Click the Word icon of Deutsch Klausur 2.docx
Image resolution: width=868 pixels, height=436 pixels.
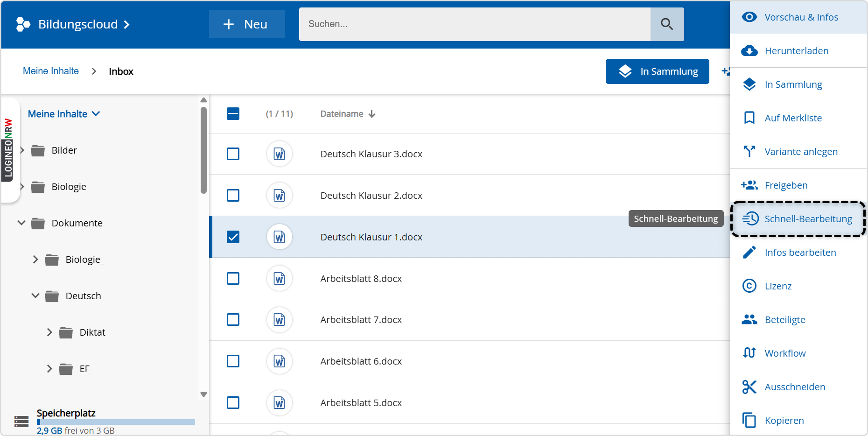coord(280,196)
